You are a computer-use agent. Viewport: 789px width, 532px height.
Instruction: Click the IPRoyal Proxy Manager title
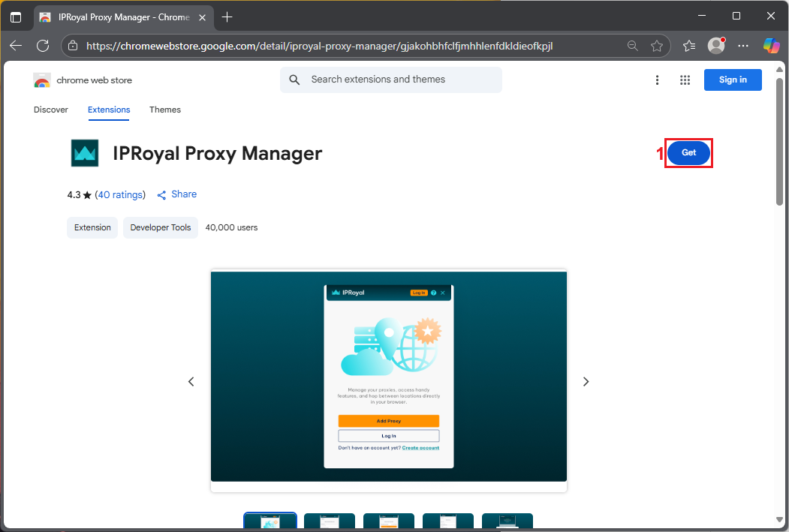coord(218,153)
